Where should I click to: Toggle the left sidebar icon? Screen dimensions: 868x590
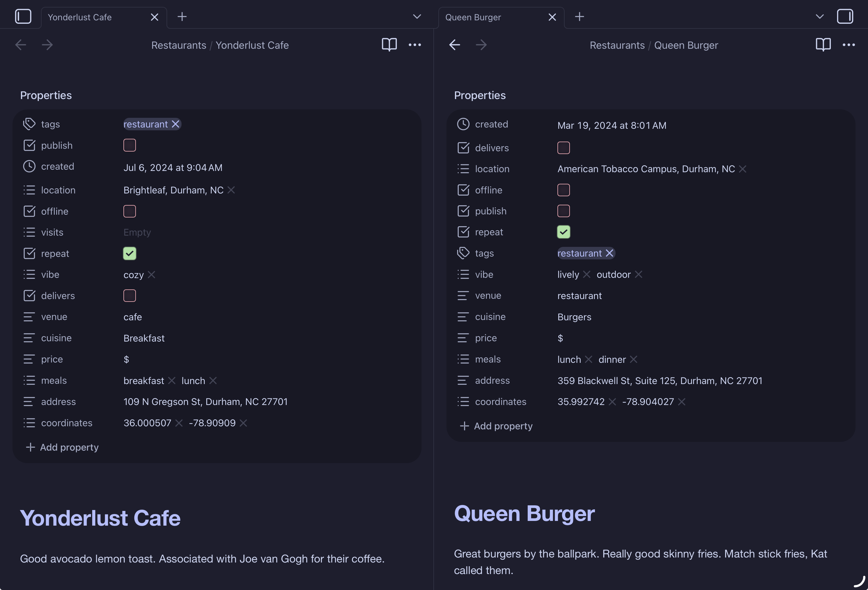(x=23, y=17)
